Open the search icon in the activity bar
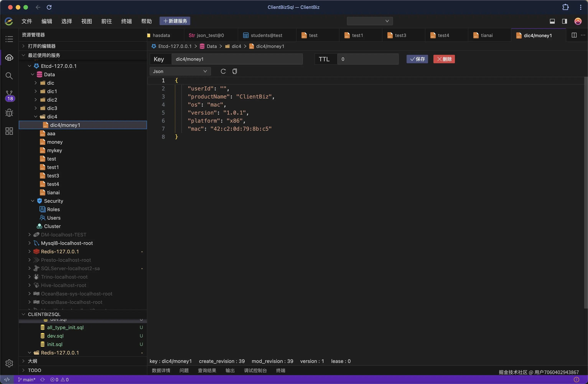This screenshot has width=588, height=384. [9, 76]
